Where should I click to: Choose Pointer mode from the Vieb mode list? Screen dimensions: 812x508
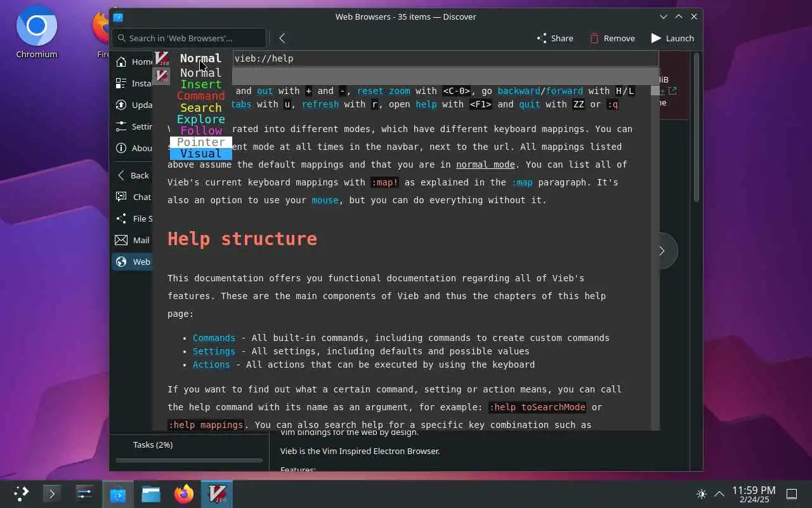point(200,142)
